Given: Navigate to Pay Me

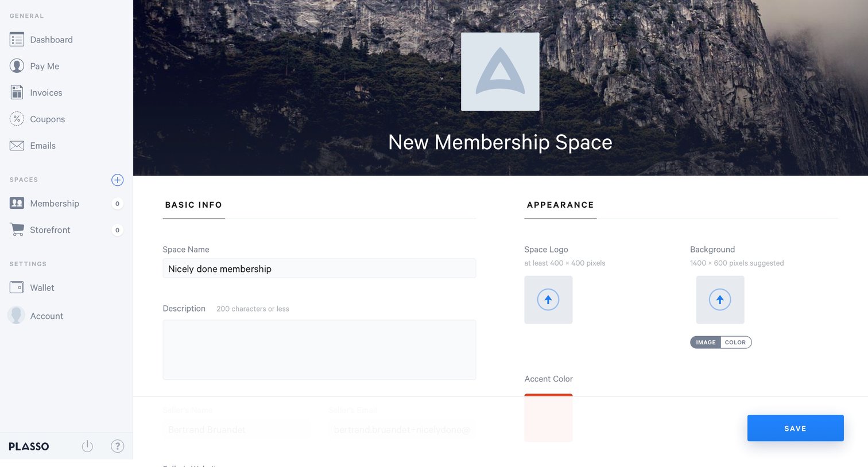Looking at the screenshot, I should [x=45, y=66].
